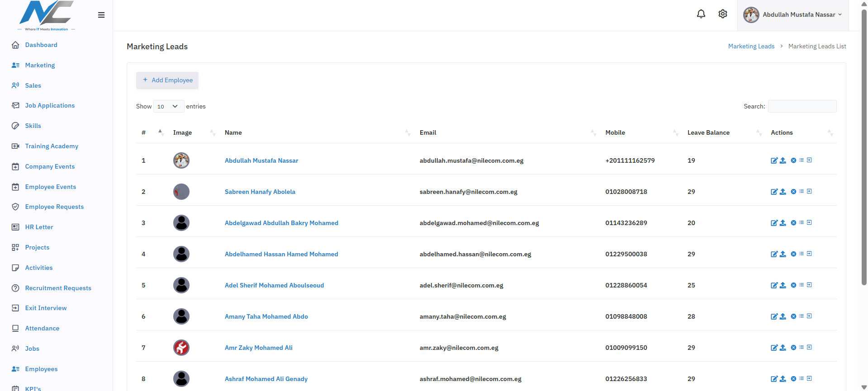
Task: Open Employee Requests in sidebar
Action: coord(54,207)
